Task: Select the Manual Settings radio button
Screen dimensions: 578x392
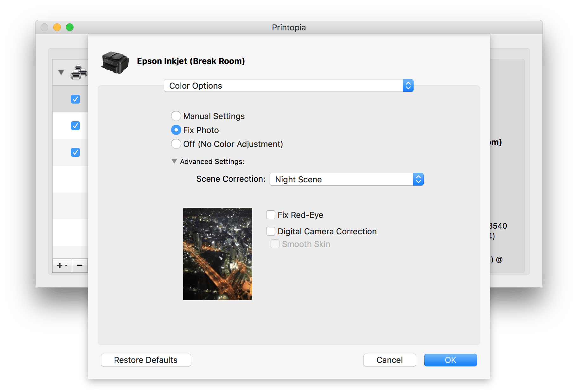Action: [176, 116]
